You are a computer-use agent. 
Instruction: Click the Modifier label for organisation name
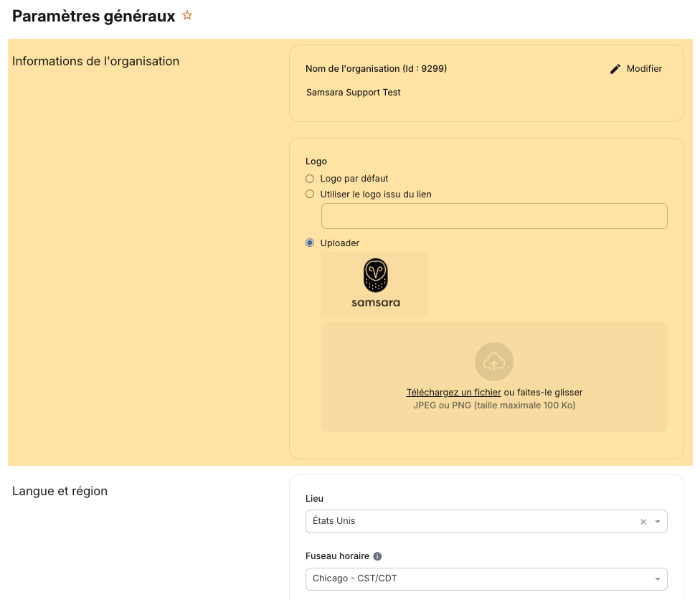[644, 69]
